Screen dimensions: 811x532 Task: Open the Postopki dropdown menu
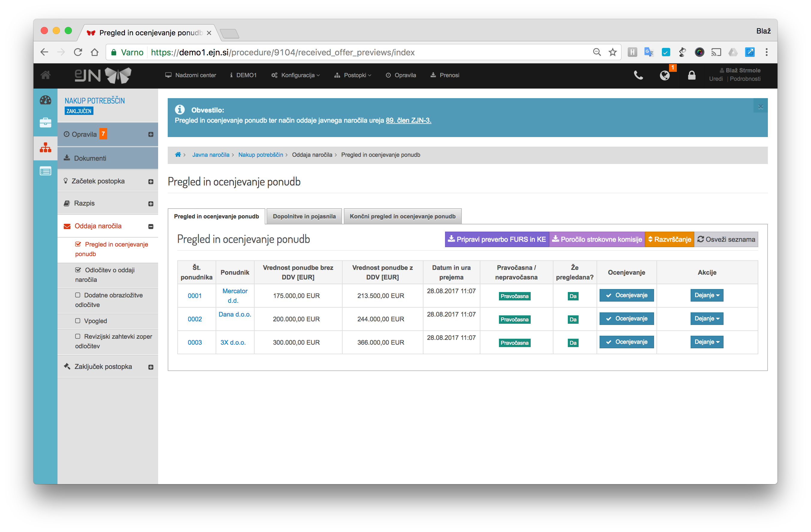(353, 75)
